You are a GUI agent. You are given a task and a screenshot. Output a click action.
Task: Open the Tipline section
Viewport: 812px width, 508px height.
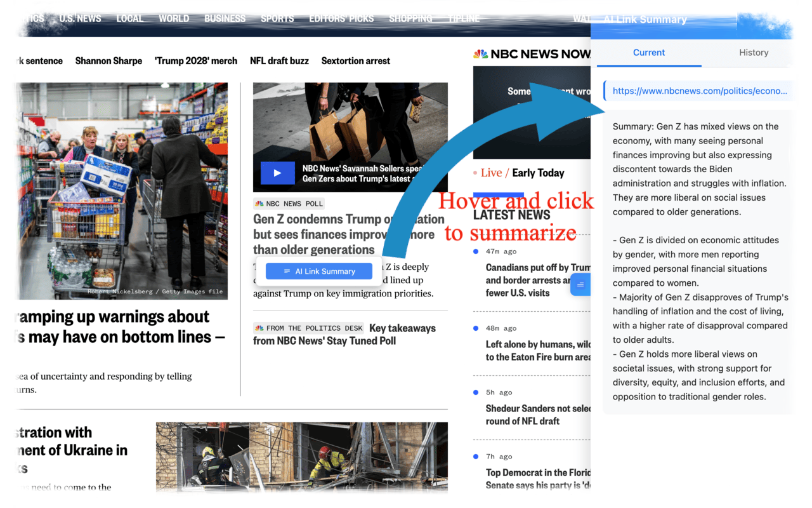[x=464, y=18]
